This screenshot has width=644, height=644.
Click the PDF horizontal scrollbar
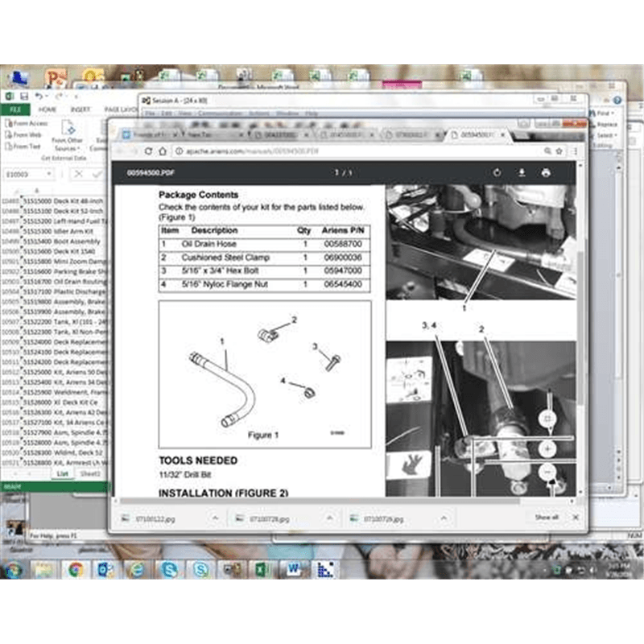(x=320, y=501)
